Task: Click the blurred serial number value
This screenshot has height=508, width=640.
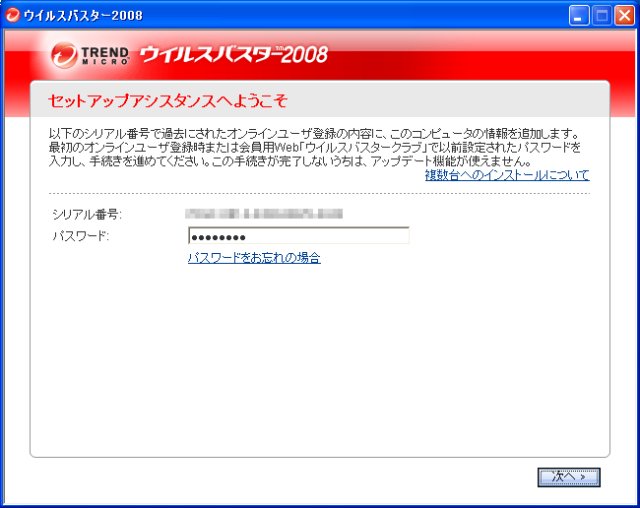Action: (264, 213)
